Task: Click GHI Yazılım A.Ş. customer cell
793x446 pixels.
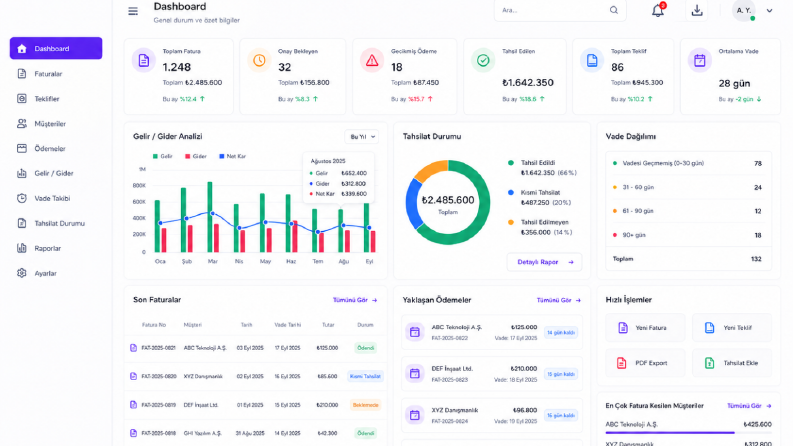Action: pos(202,433)
